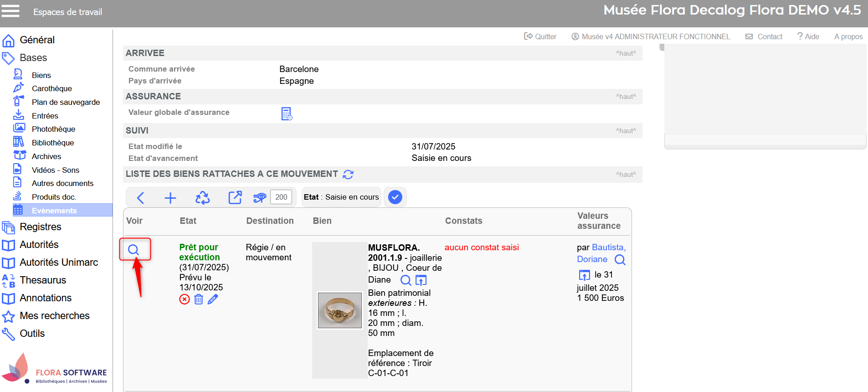
Task: Go back with the left chevron arrow
Action: (x=141, y=197)
